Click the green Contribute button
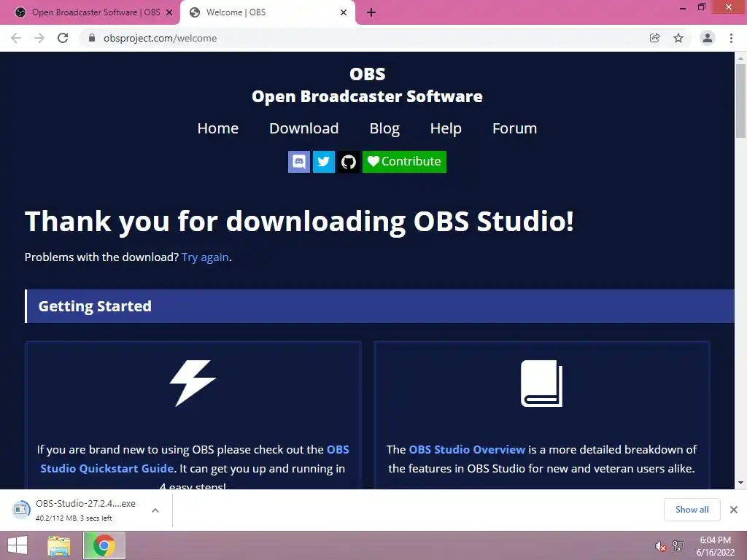 pyautogui.click(x=404, y=162)
